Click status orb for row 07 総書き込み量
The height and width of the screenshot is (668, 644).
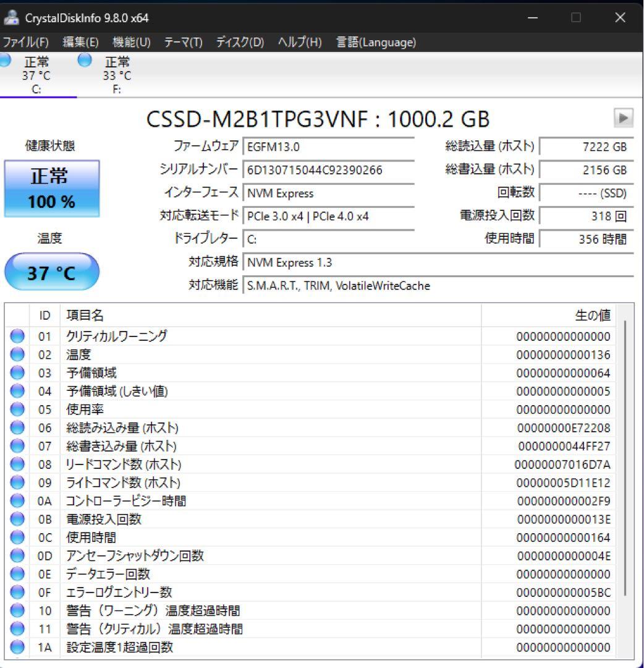17,446
